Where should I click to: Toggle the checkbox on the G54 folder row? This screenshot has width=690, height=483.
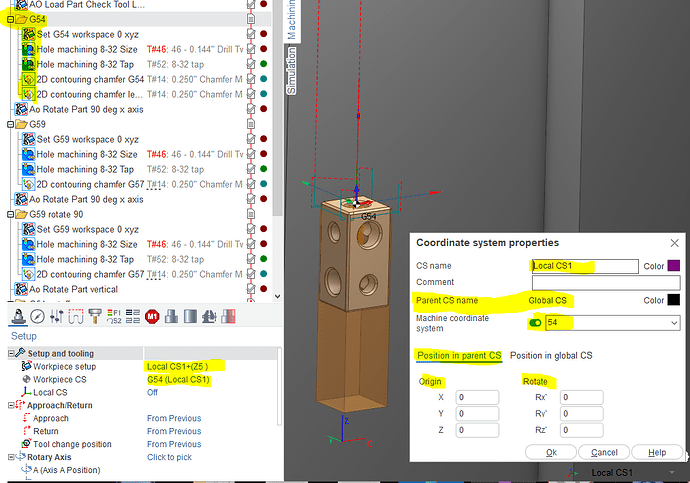pos(250,19)
